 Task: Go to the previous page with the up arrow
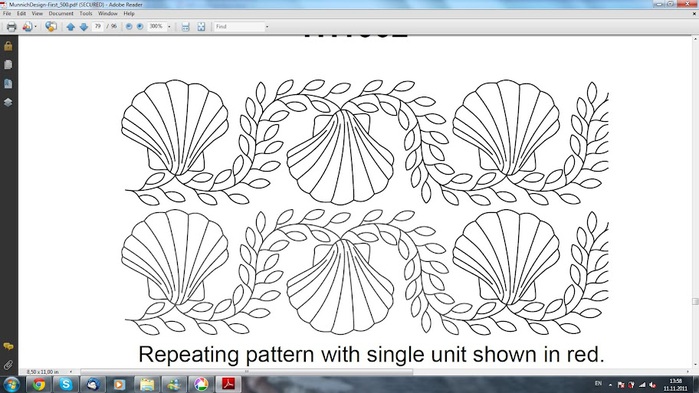pyautogui.click(x=70, y=27)
